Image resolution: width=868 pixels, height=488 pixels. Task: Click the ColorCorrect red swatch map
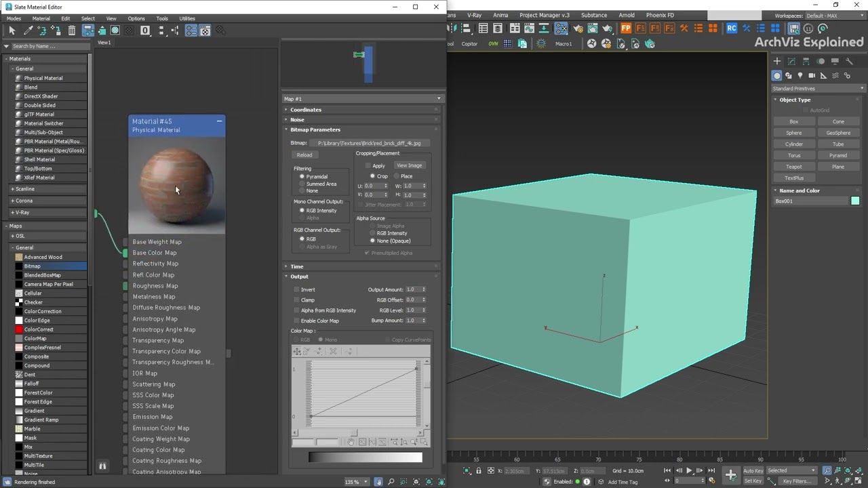(19, 329)
